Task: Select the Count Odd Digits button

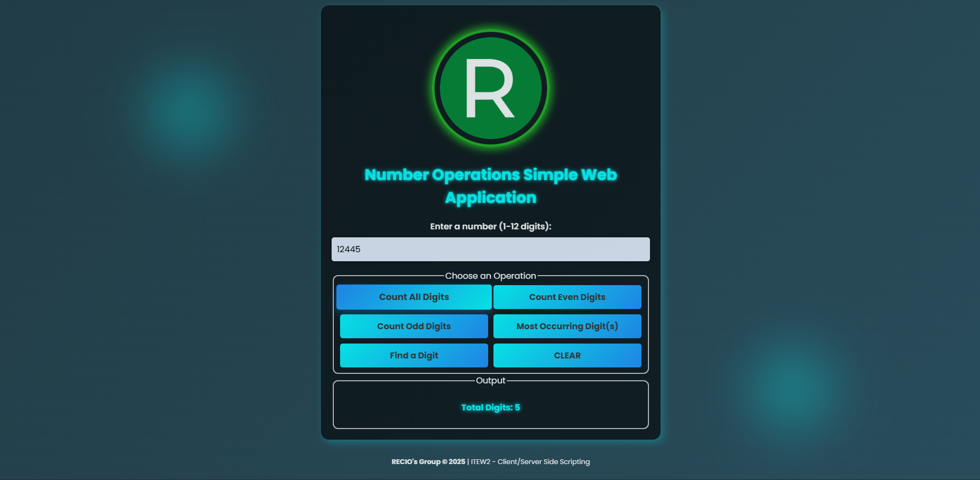Action: tap(414, 326)
